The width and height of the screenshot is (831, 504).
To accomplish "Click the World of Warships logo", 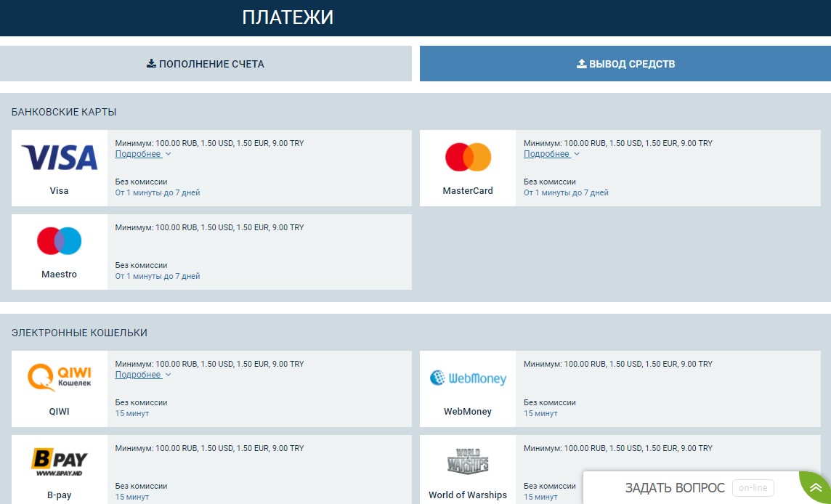I will point(468,461).
